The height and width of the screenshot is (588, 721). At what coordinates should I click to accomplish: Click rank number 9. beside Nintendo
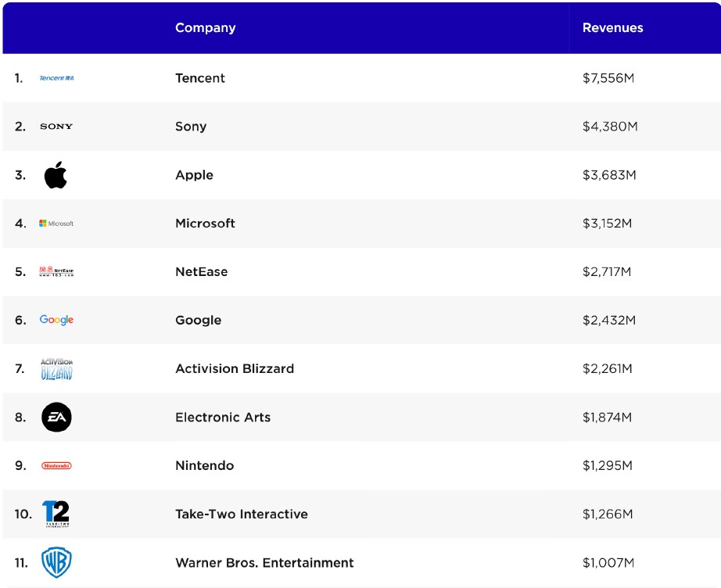(20, 466)
